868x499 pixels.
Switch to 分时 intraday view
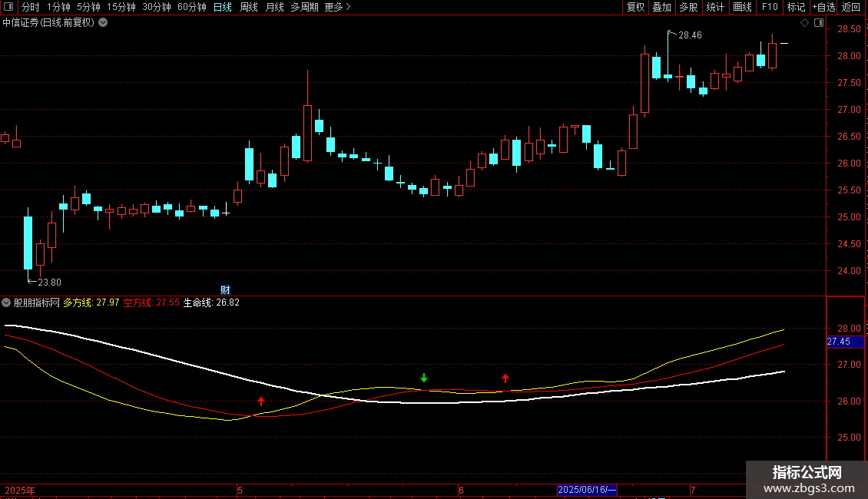pos(31,7)
